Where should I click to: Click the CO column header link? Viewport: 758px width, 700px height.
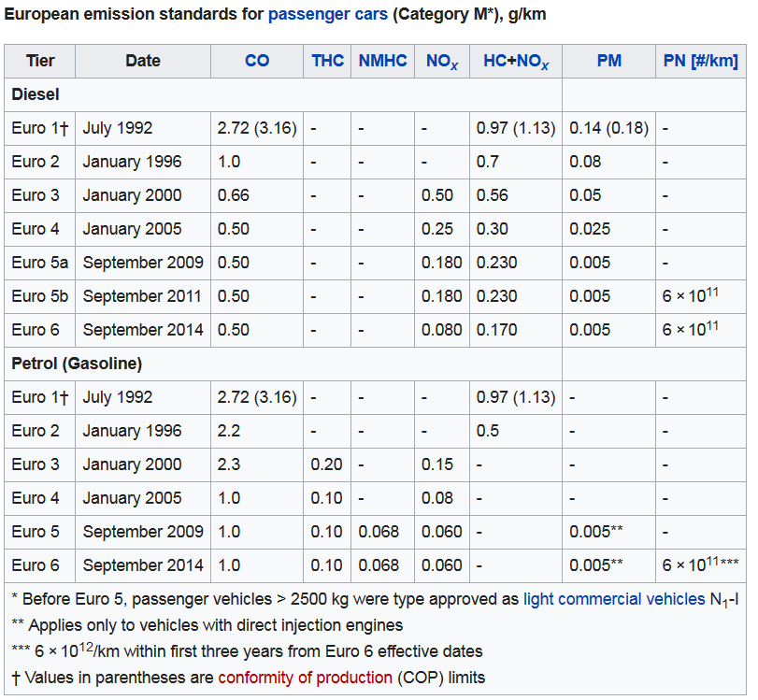click(257, 61)
